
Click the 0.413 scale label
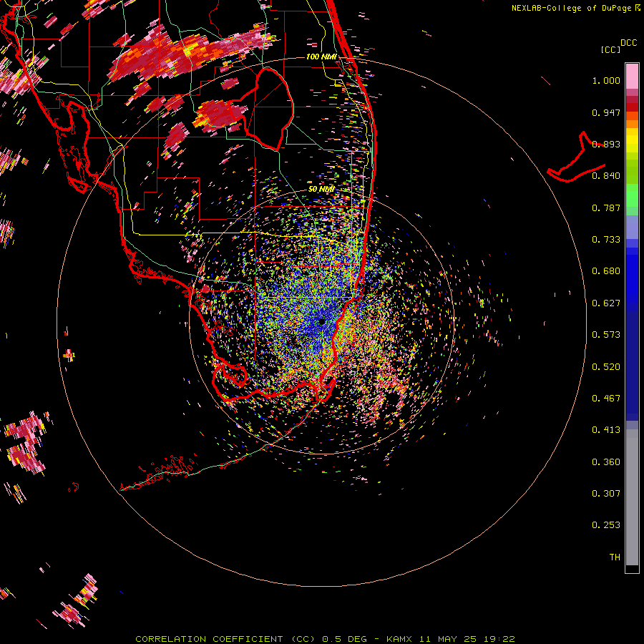point(606,430)
